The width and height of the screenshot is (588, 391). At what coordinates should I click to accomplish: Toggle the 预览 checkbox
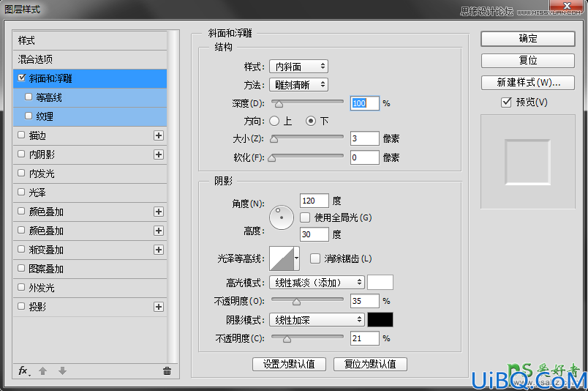[x=506, y=103]
